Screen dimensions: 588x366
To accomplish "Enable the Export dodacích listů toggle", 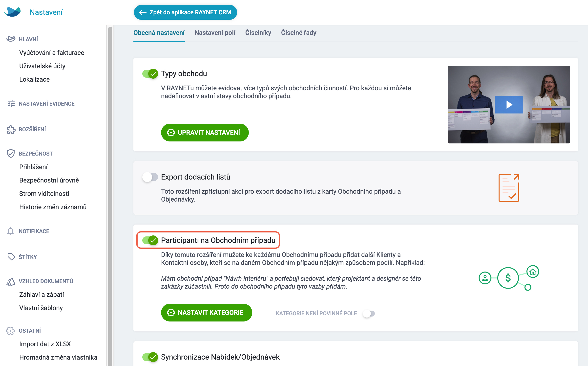I will [150, 177].
